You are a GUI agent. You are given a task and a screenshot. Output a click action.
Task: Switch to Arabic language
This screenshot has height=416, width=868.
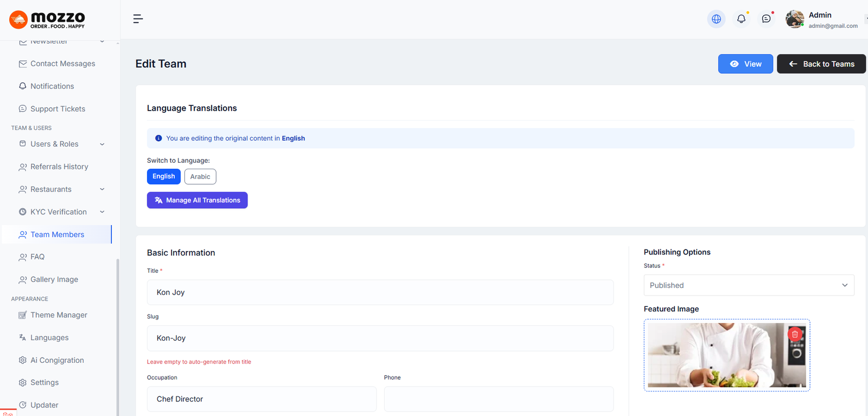tap(200, 177)
